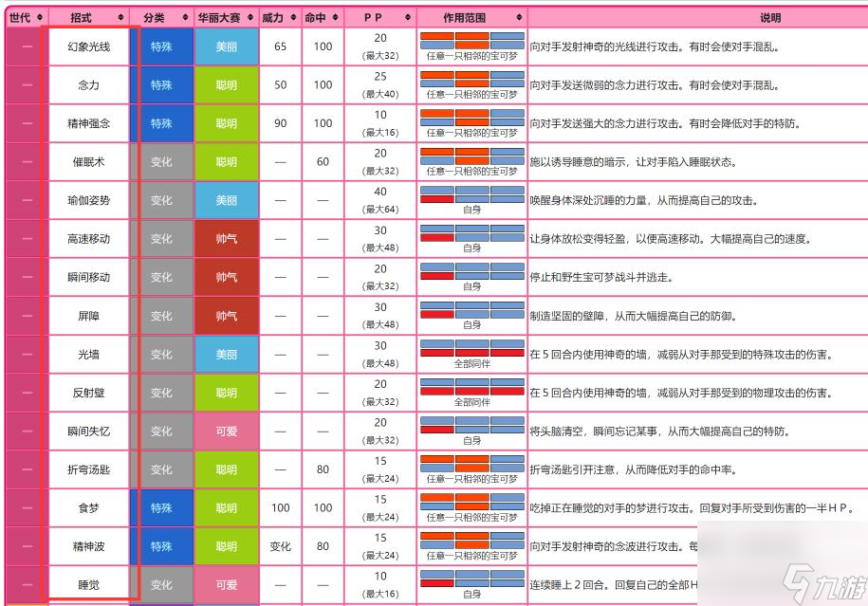The width and height of the screenshot is (868, 606).
Task: Sort by 威力 with its header arrow
Action: pyautogui.click(x=293, y=18)
